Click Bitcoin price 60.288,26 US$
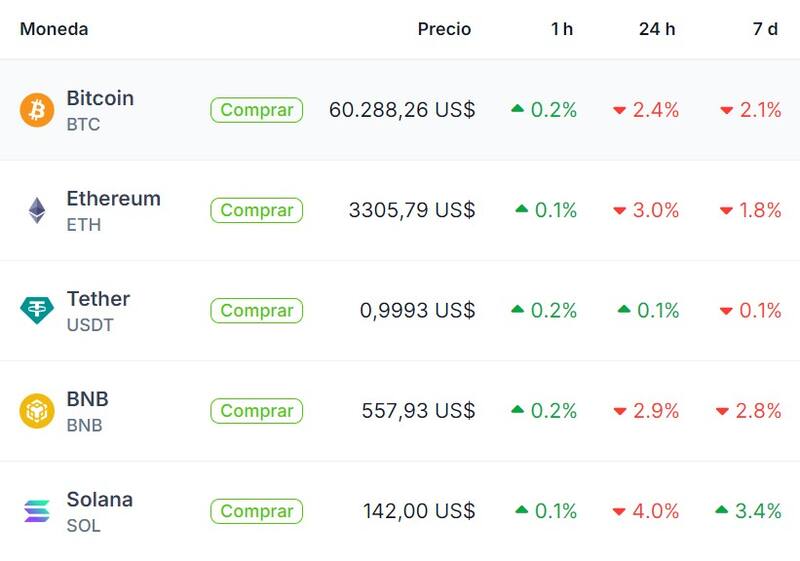 pos(402,110)
